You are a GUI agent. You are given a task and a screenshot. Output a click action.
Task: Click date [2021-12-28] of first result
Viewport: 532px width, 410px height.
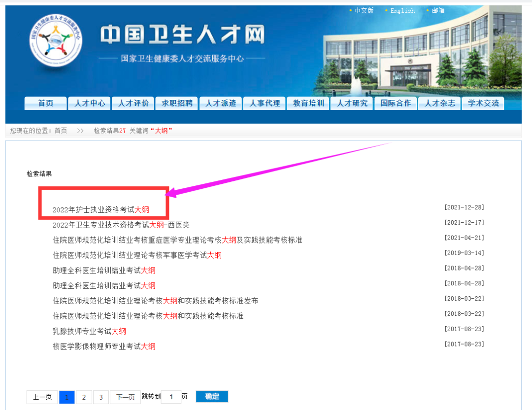point(464,207)
